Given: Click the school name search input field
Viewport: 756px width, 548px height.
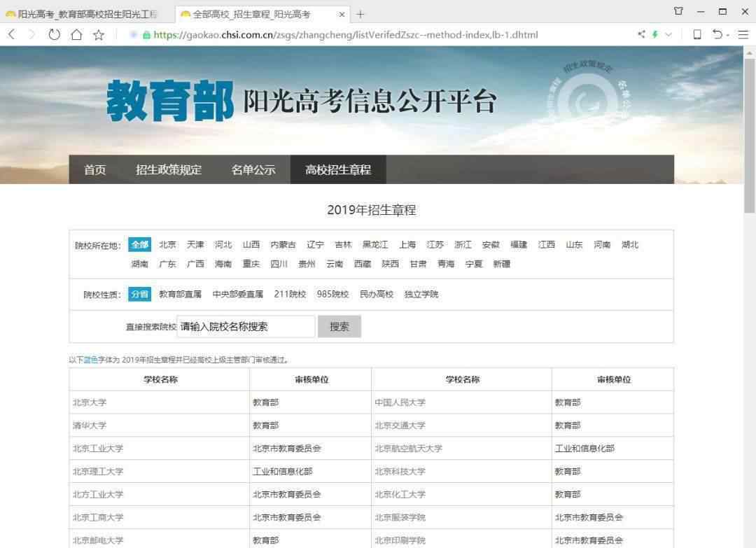Looking at the screenshot, I should click(x=246, y=326).
